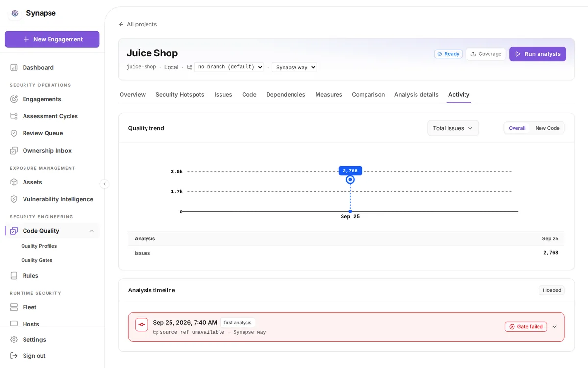The width and height of the screenshot is (588, 368).
Task: Click the Vulnerability Intelligence shield icon
Action: (x=14, y=199)
